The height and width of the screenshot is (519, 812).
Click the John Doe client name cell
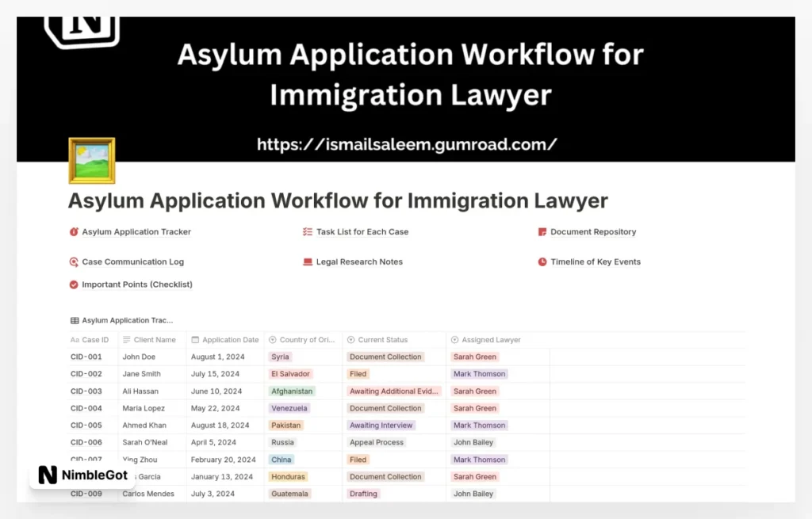tap(139, 357)
